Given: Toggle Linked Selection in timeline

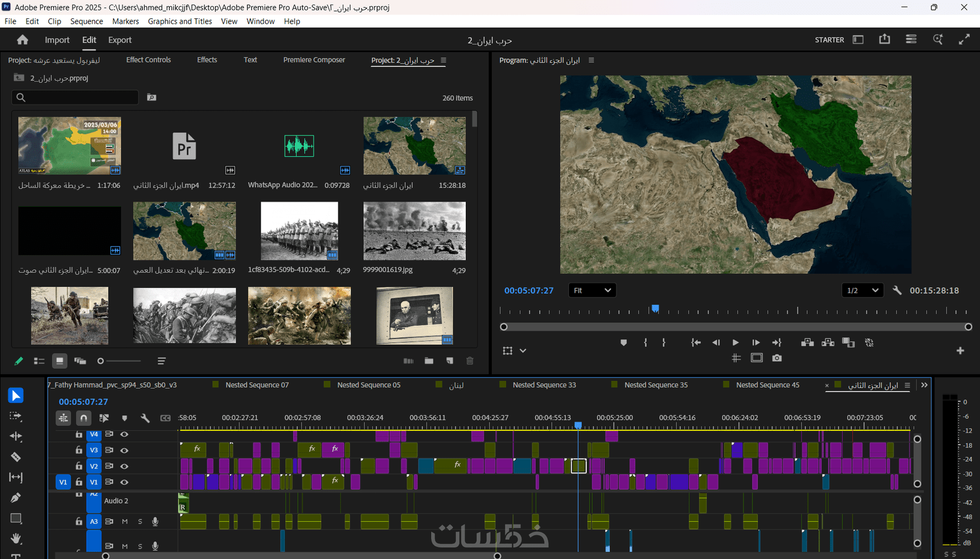Looking at the screenshot, I should point(104,418).
